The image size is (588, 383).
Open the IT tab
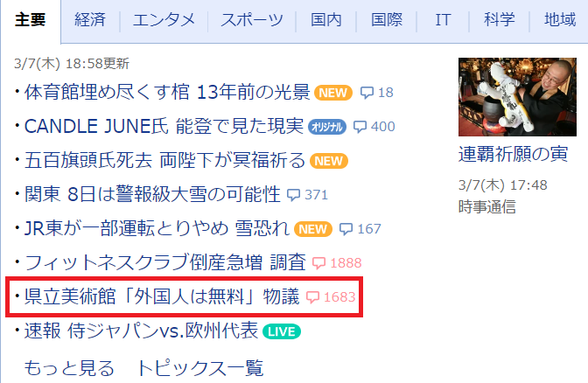[x=443, y=19]
